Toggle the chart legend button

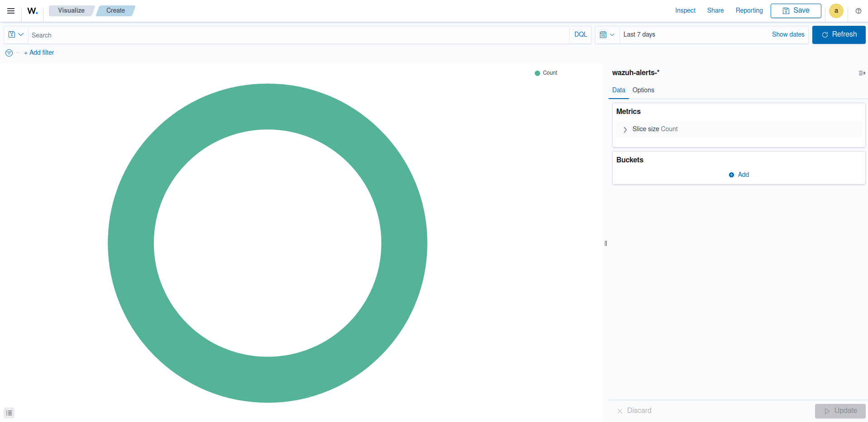(9, 413)
